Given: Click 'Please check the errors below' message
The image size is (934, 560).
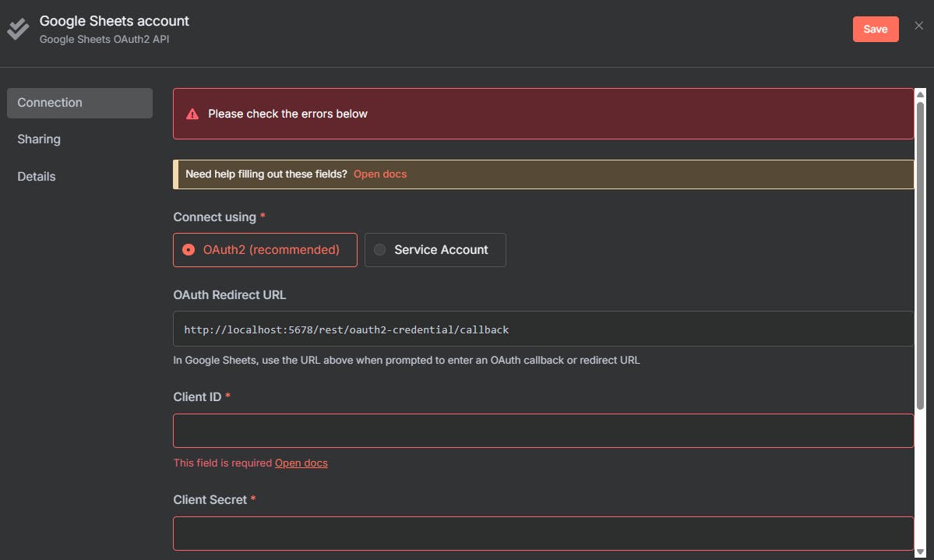Looking at the screenshot, I should click(x=287, y=114).
